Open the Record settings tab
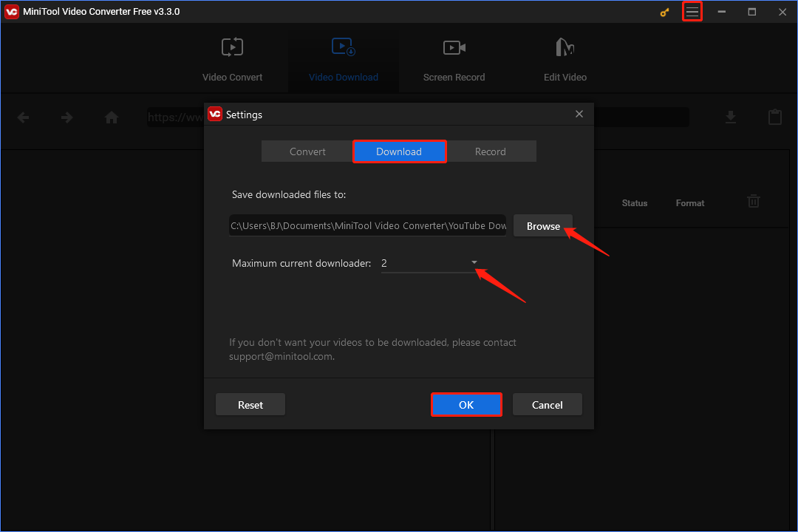 coord(491,151)
